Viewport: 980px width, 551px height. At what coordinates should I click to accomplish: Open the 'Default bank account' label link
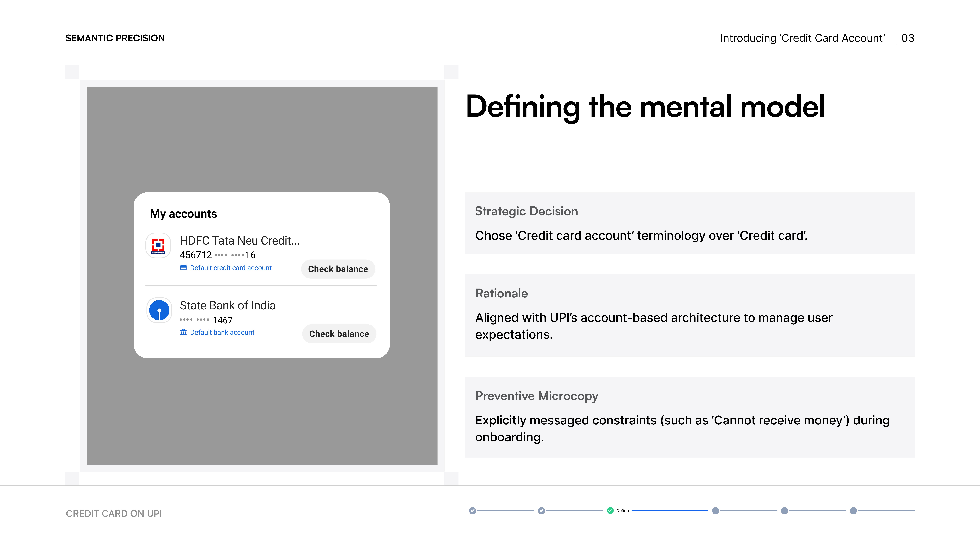coord(222,332)
